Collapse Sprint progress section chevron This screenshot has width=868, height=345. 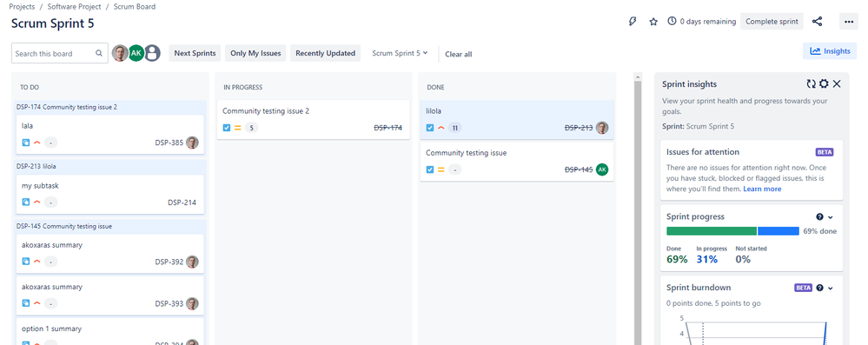coord(831,217)
